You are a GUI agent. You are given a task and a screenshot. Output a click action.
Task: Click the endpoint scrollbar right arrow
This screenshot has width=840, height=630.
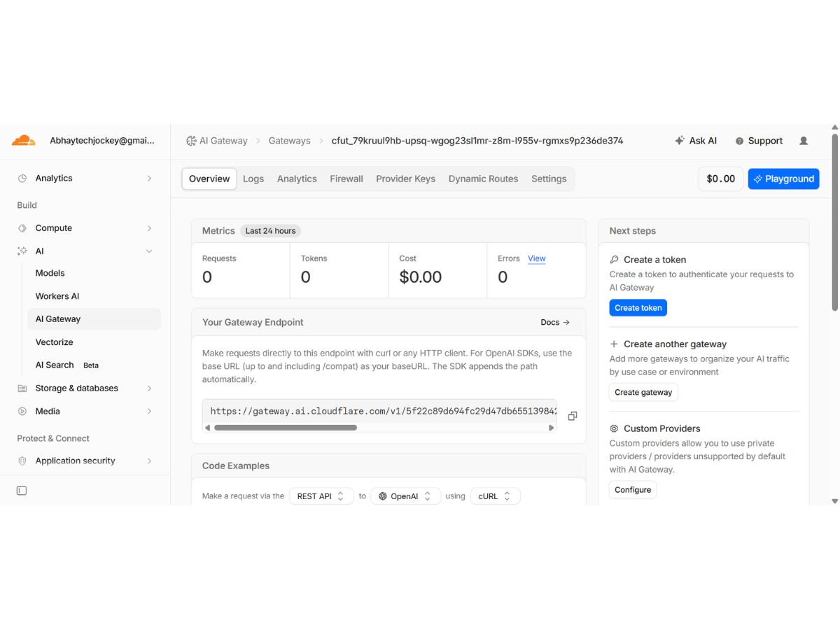coord(552,428)
